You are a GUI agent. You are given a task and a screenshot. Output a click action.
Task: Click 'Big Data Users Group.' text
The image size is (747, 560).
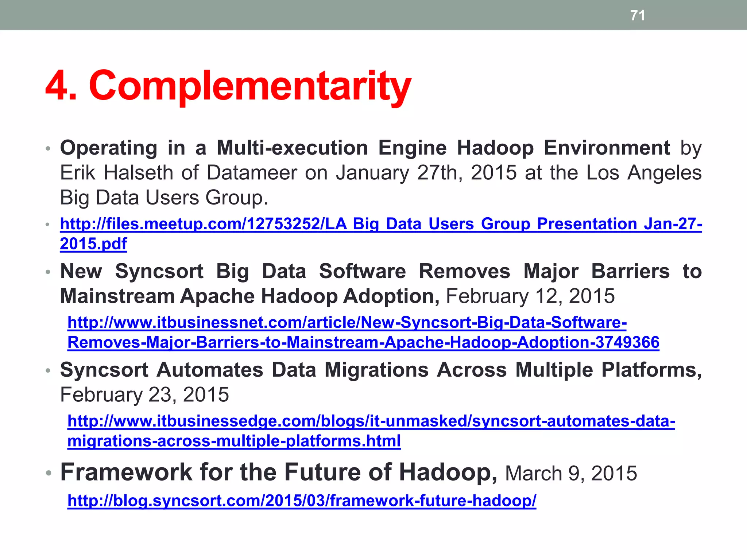coord(164,198)
